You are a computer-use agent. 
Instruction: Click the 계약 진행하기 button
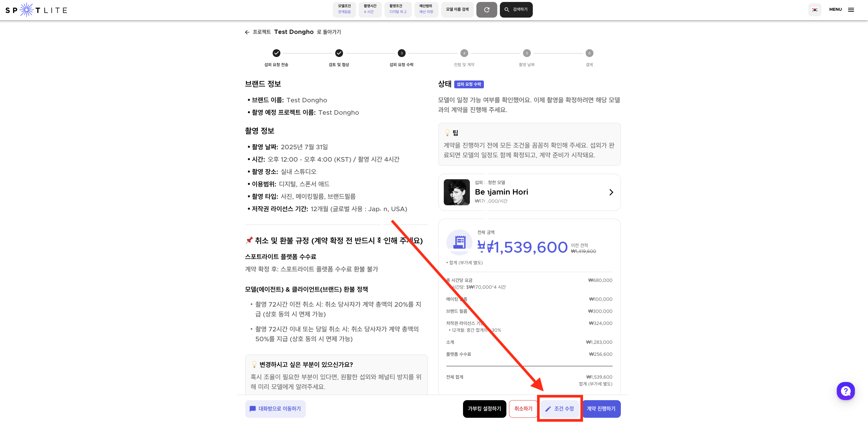point(601,409)
